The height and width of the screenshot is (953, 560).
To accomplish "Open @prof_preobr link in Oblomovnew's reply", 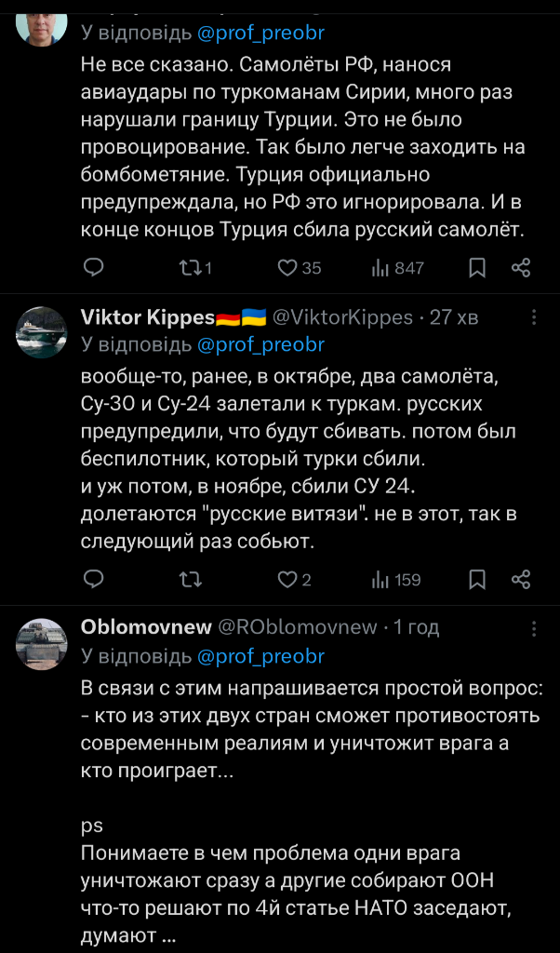I will [260, 656].
